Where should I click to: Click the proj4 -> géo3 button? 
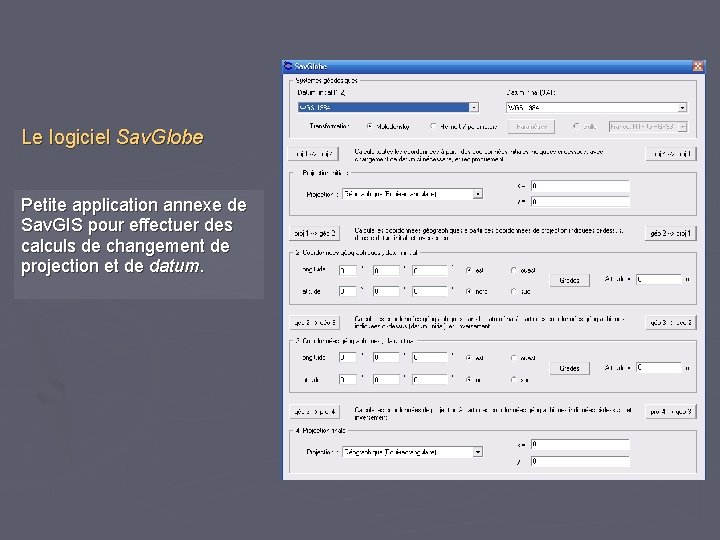tap(670, 411)
